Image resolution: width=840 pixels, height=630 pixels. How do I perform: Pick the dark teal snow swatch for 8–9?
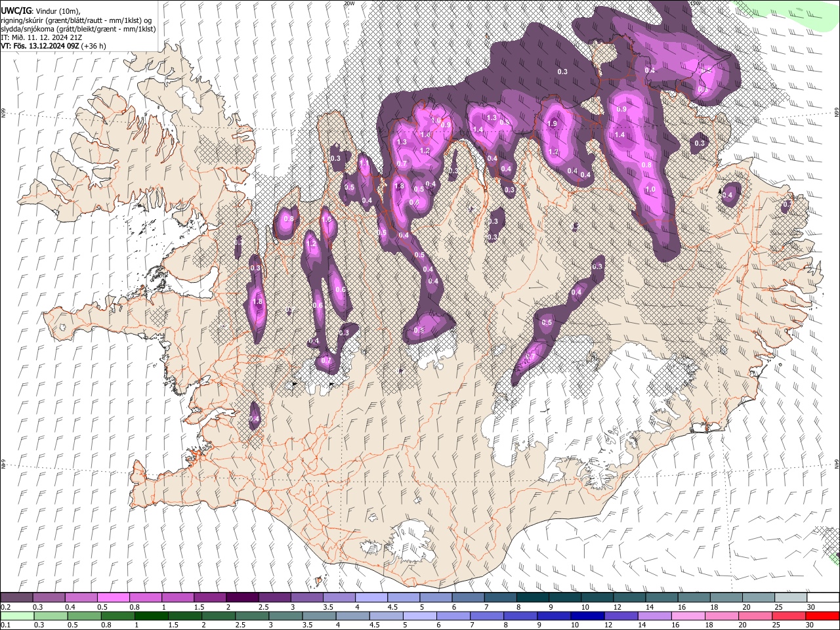pos(532,598)
